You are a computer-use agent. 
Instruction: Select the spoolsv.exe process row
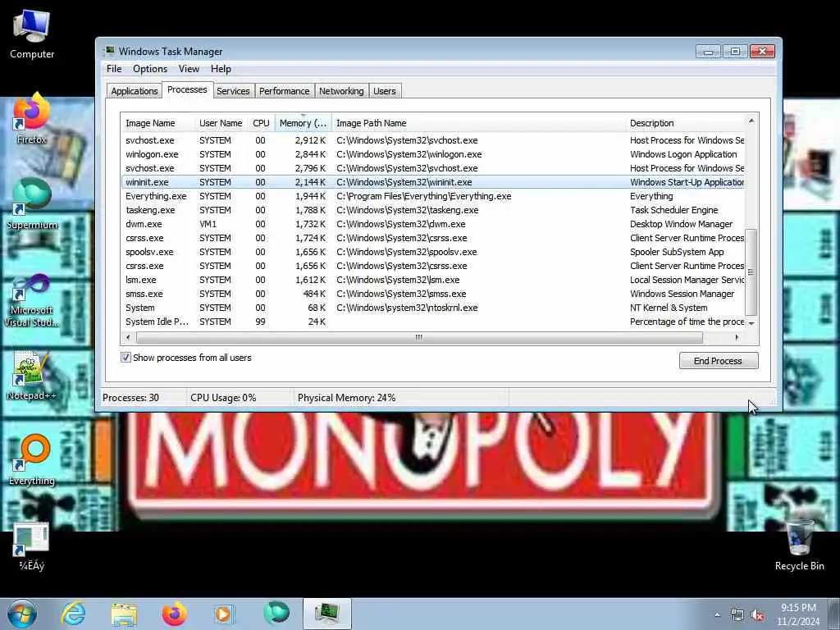[433, 252]
